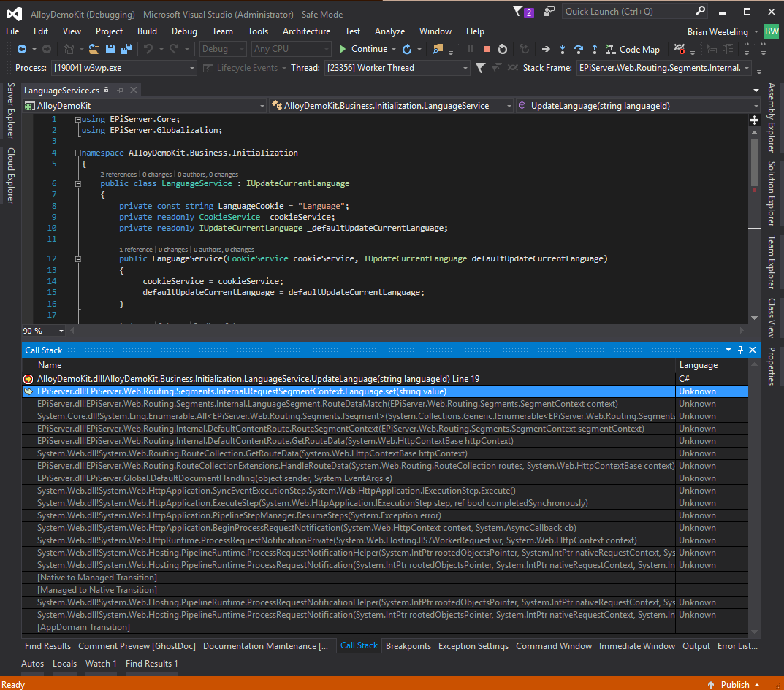
Task: Collapse the LanguageService class on line 6
Action: [x=78, y=184]
